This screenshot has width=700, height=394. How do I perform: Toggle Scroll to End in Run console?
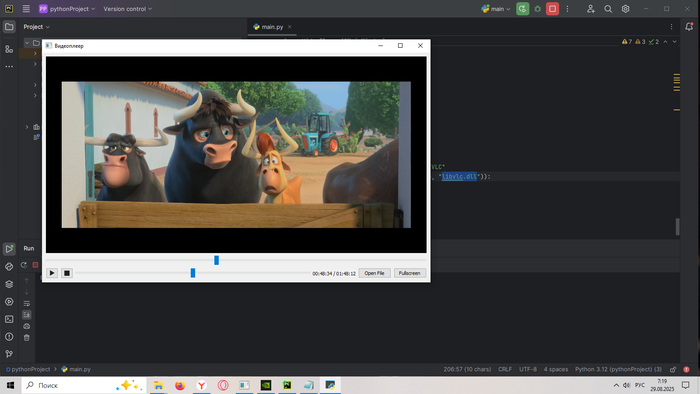pyautogui.click(x=27, y=315)
